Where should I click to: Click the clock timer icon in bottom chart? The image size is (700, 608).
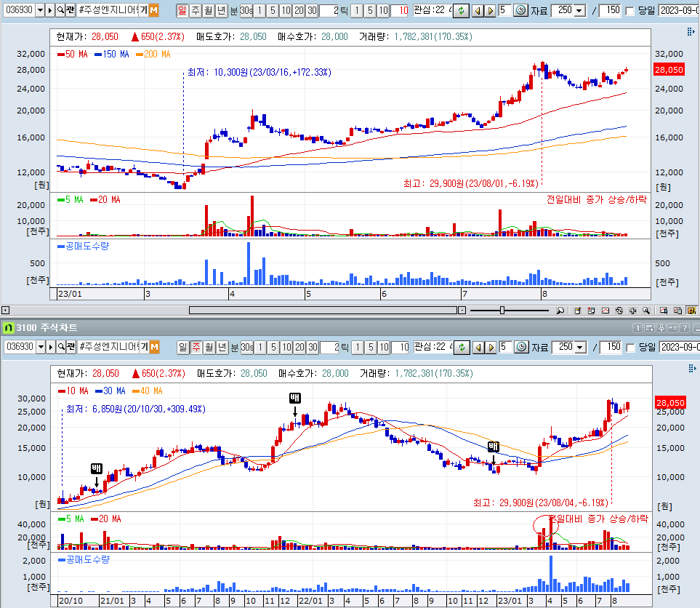521,347
